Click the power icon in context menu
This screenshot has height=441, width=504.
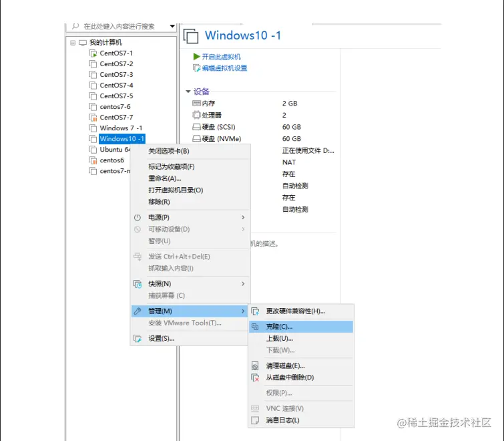pyautogui.click(x=138, y=217)
